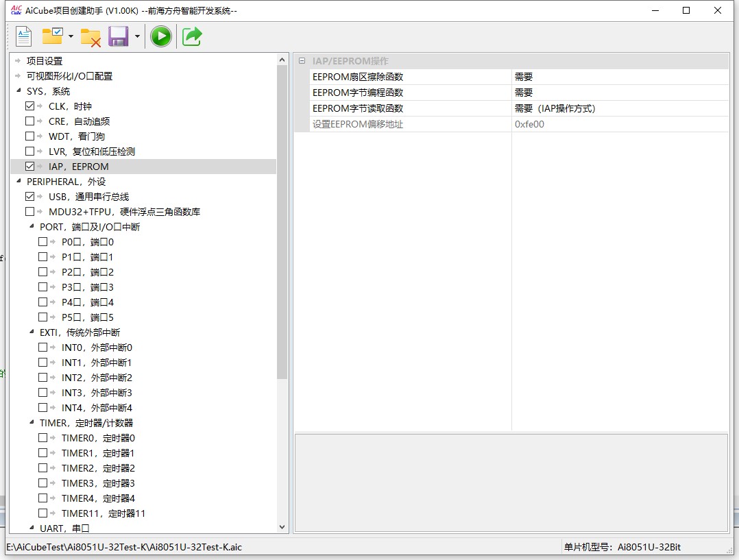Uncheck the USB 通用串行总线 checkbox
The height and width of the screenshot is (560, 739).
coord(29,197)
